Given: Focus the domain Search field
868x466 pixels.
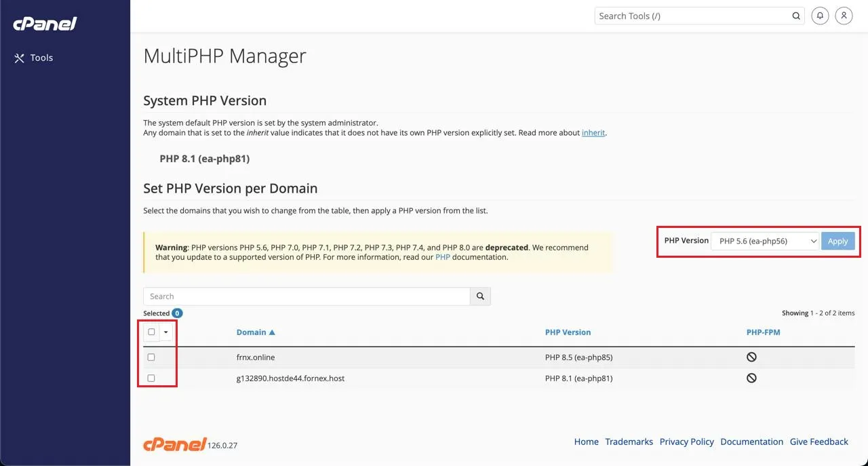Looking at the screenshot, I should pyautogui.click(x=307, y=296).
